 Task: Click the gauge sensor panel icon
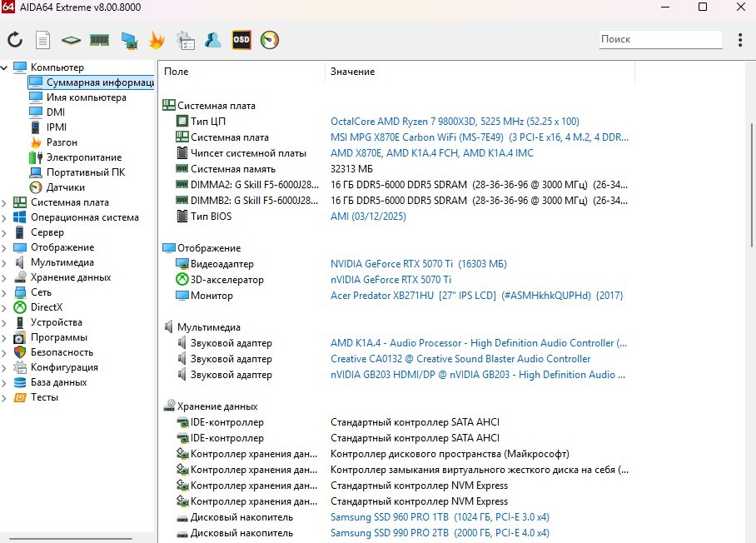pyautogui.click(x=270, y=39)
